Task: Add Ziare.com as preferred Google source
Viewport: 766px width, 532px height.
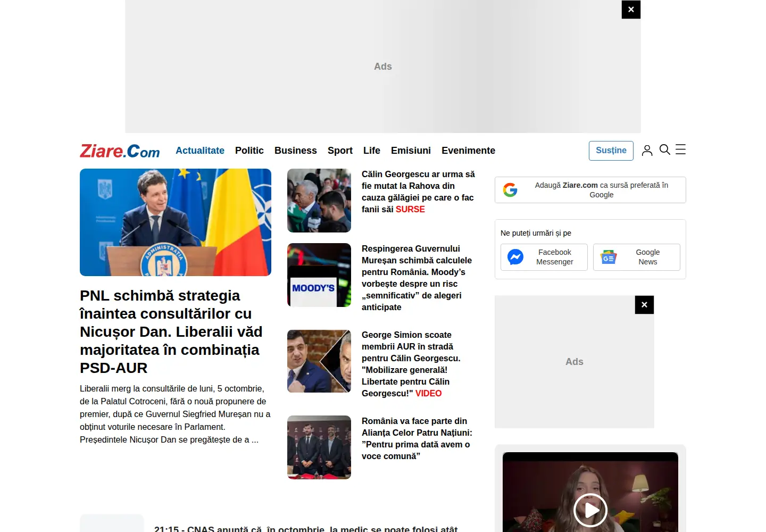Action: (x=590, y=190)
